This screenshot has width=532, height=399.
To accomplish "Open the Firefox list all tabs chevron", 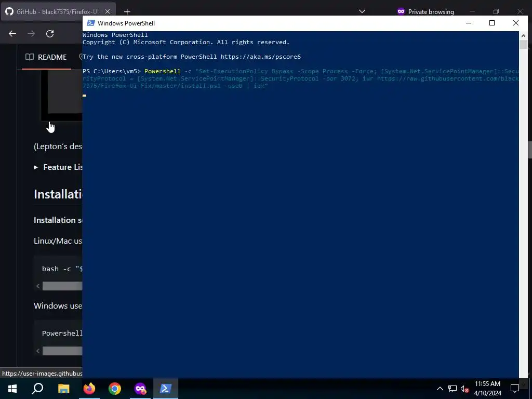I will [362, 11].
